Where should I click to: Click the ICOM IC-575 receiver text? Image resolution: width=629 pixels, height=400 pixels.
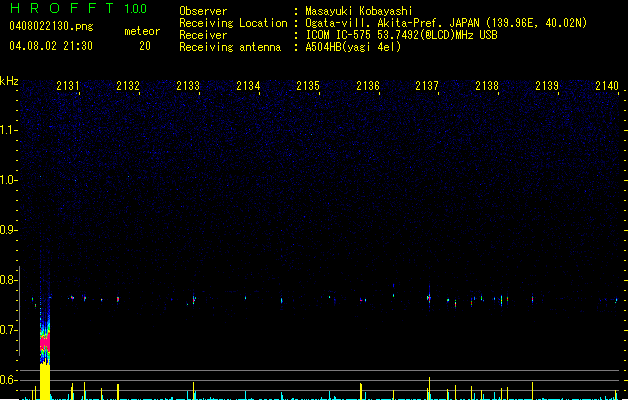[x=401, y=35]
